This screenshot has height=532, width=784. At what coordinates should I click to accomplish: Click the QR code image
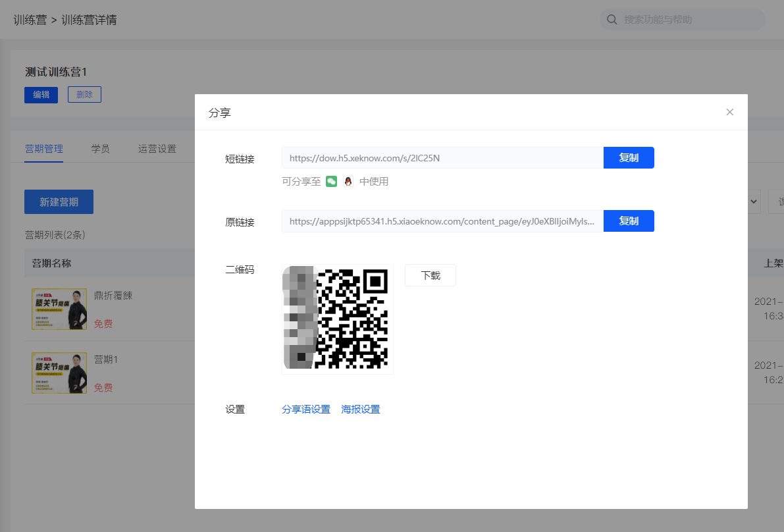(x=338, y=319)
